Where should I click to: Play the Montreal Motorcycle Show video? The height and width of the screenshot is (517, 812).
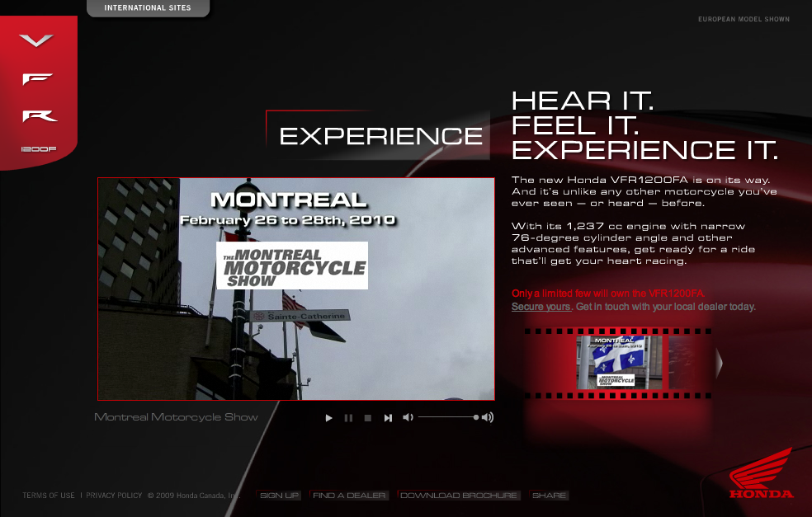click(x=328, y=418)
